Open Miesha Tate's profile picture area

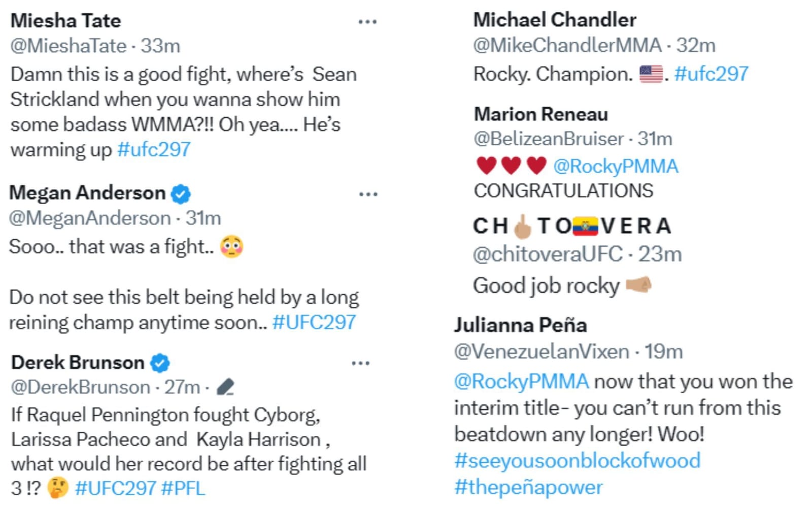click(x=65, y=20)
